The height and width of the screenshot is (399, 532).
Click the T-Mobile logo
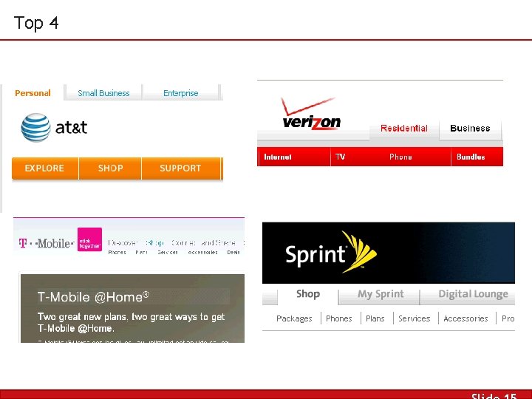[x=47, y=243]
